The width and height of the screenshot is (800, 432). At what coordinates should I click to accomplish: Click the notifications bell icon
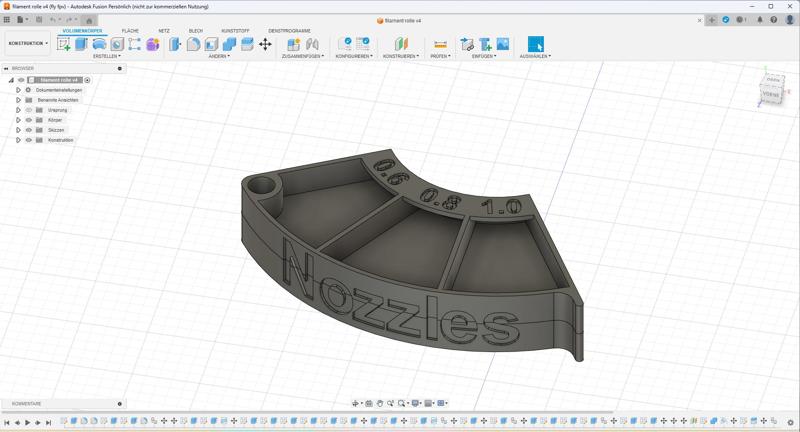point(760,20)
